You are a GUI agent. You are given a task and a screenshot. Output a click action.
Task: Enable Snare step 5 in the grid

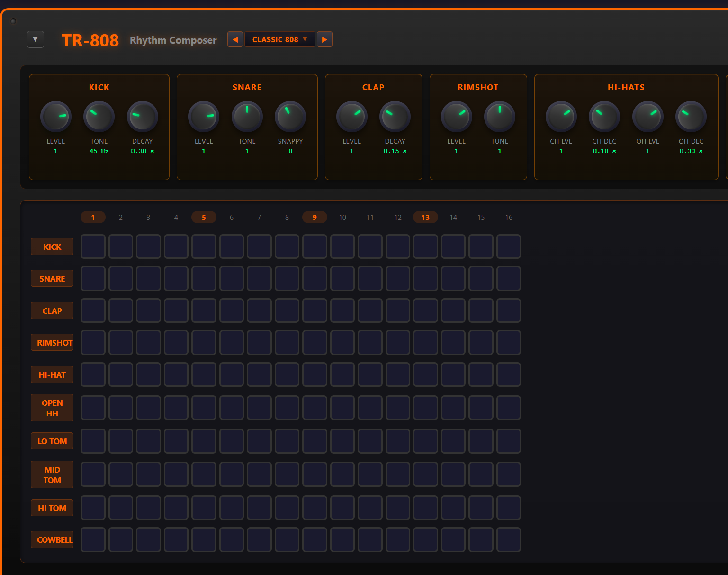204,278
